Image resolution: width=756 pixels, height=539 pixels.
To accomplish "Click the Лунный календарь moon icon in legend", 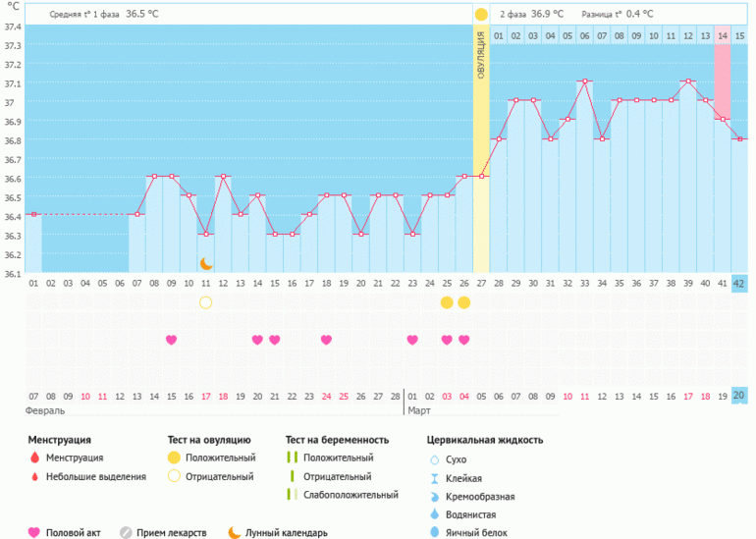I will 235,532.
